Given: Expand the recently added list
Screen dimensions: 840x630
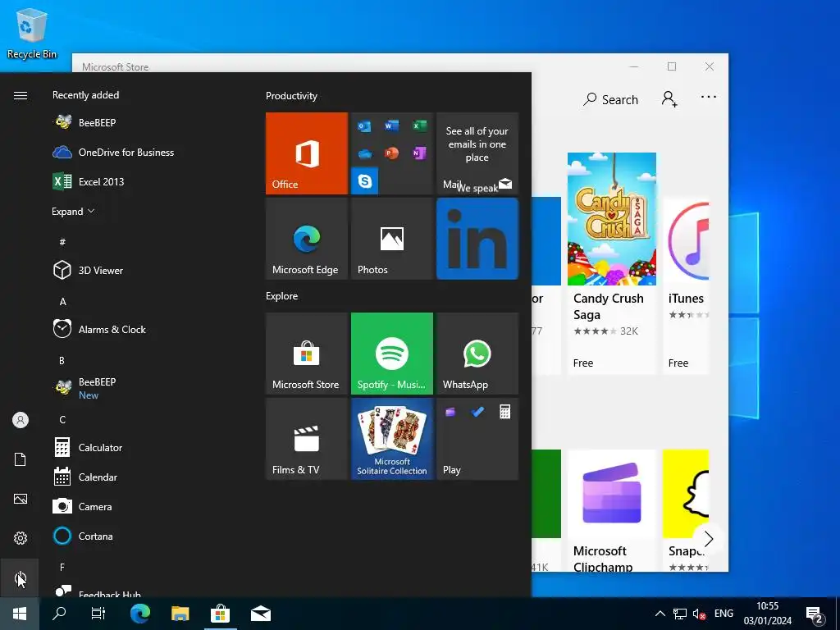Looking at the screenshot, I should coord(73,212).
